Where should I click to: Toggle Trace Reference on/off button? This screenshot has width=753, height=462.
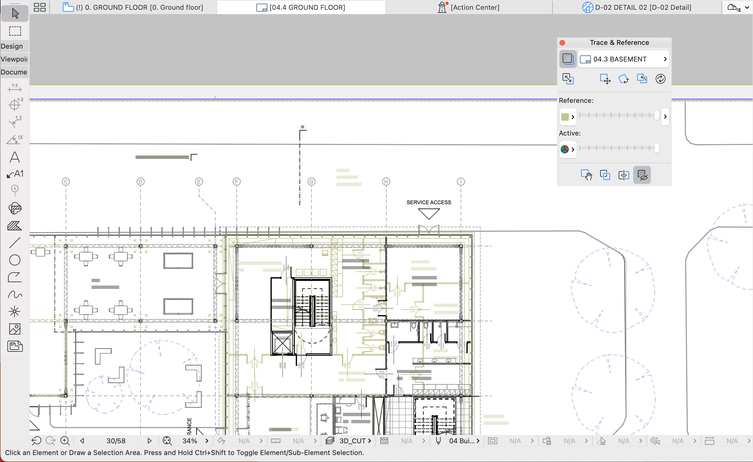pos(567,59)
